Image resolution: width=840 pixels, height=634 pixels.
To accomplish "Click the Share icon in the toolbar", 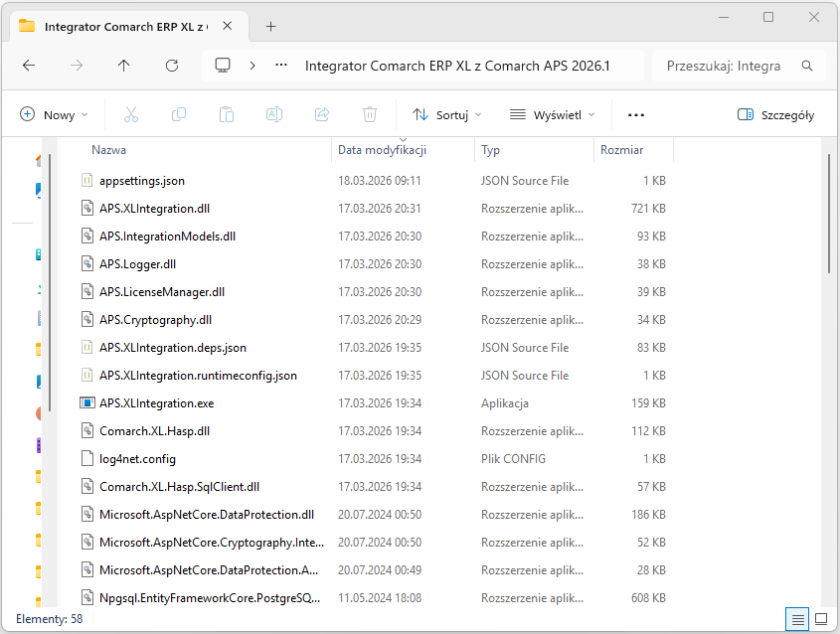I will (x=322, y=114).
